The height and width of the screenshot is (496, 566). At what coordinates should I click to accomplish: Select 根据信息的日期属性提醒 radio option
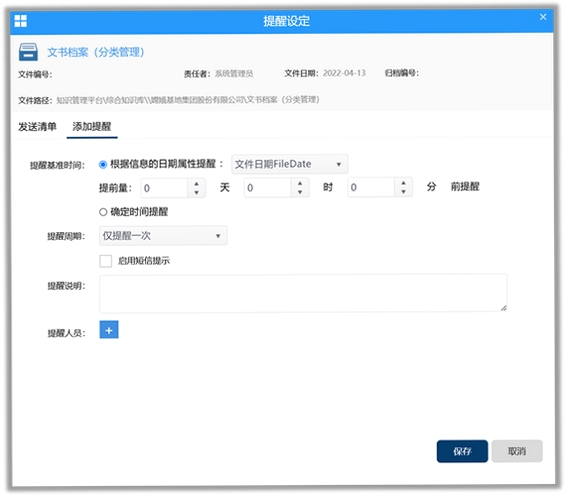(x=103, y=165)
